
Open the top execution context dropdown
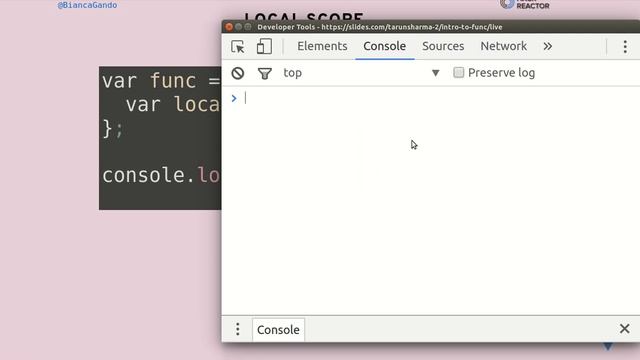click(361, 73)
